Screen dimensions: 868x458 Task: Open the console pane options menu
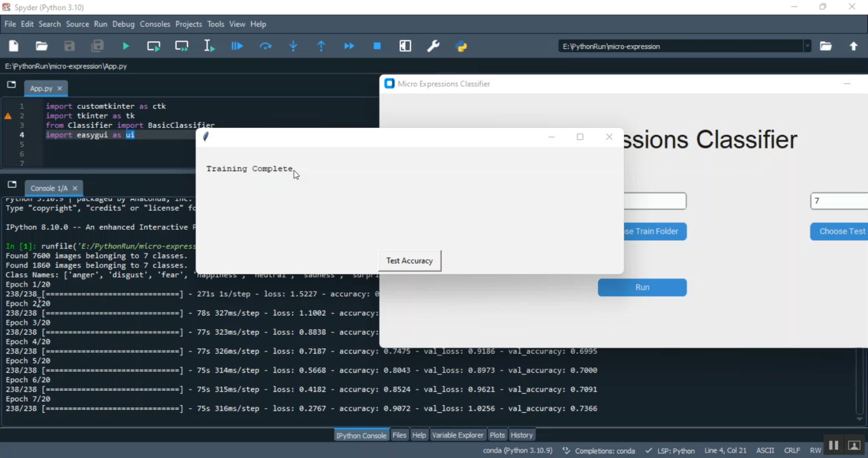pyautogui.click(x=12, y=185)
